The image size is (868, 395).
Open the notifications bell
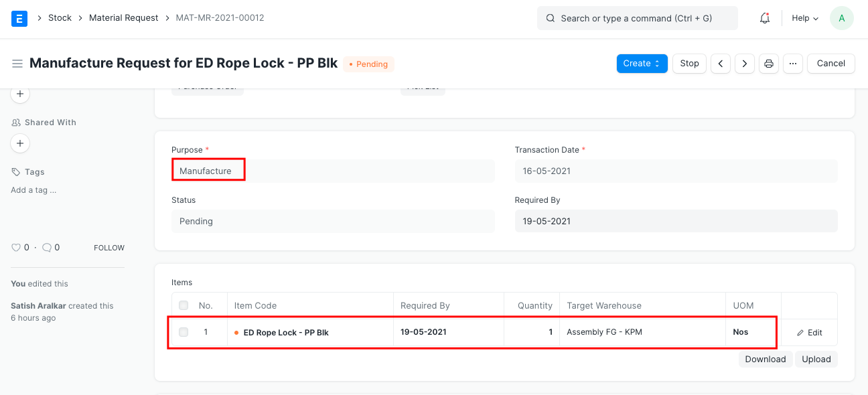765,18
